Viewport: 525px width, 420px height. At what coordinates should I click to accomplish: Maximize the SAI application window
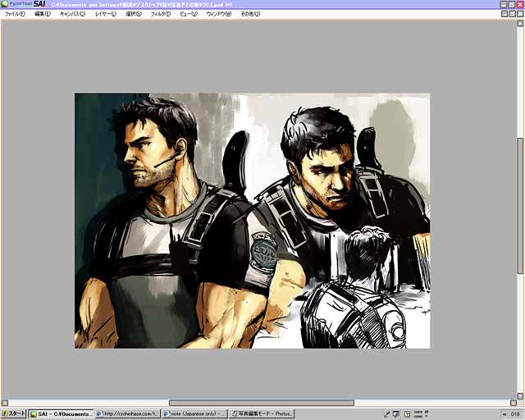click(x=512, y=4)
